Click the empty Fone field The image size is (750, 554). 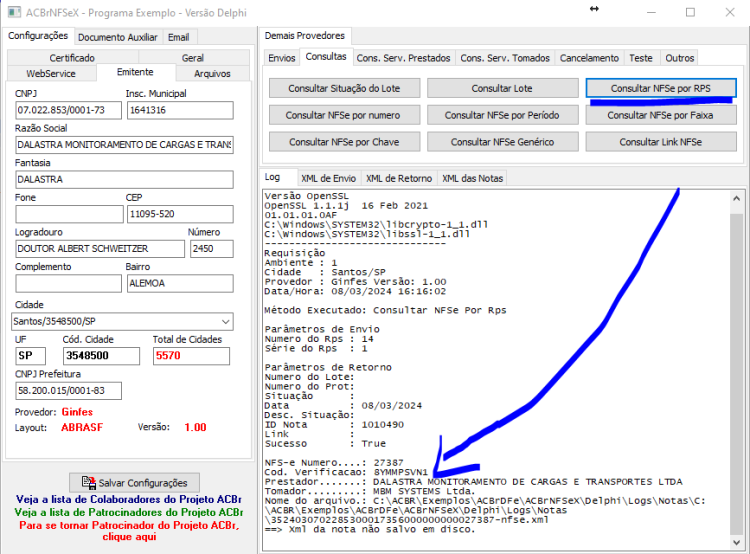pyautogui.click(x=69, y=214)
